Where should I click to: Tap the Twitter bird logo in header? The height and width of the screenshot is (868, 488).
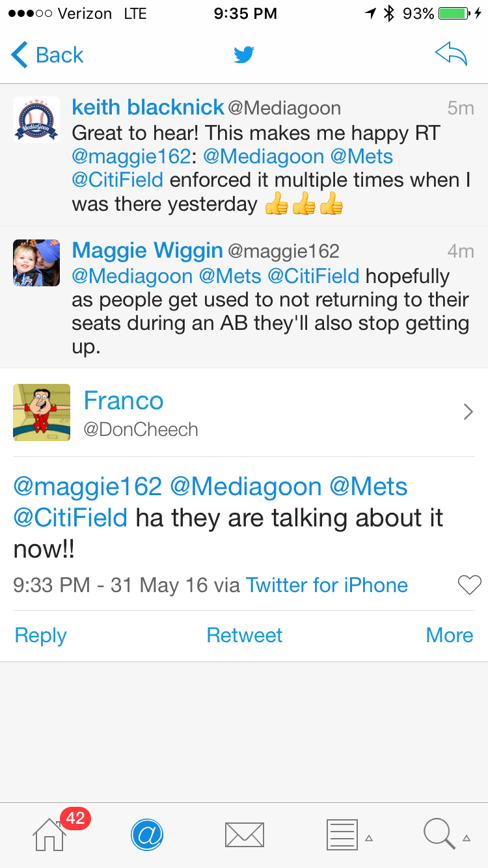coord(244,55)
